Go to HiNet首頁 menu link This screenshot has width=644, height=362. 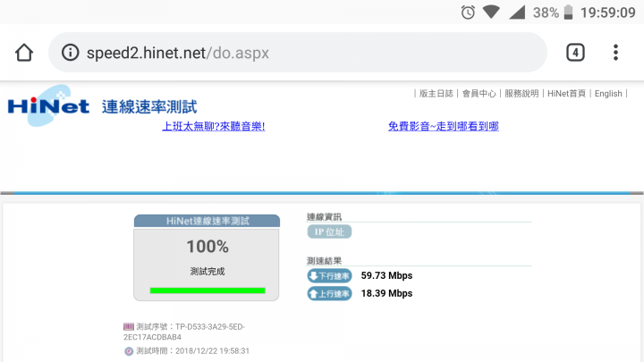[x=566, y=94]
